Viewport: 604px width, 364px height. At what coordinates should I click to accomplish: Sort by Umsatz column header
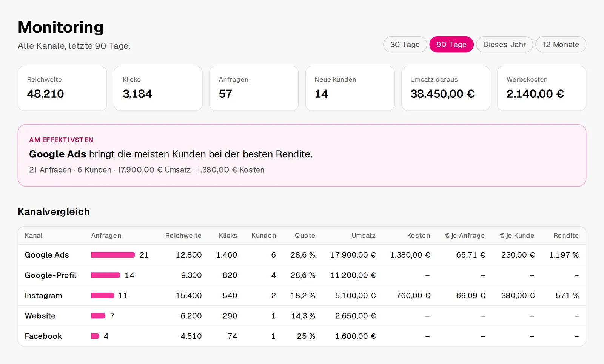click(x=364, y=236)
